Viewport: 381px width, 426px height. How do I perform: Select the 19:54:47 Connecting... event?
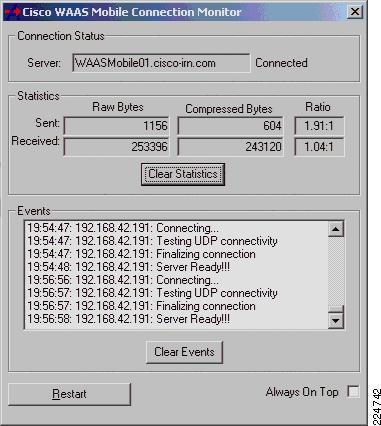coord(176,228)
